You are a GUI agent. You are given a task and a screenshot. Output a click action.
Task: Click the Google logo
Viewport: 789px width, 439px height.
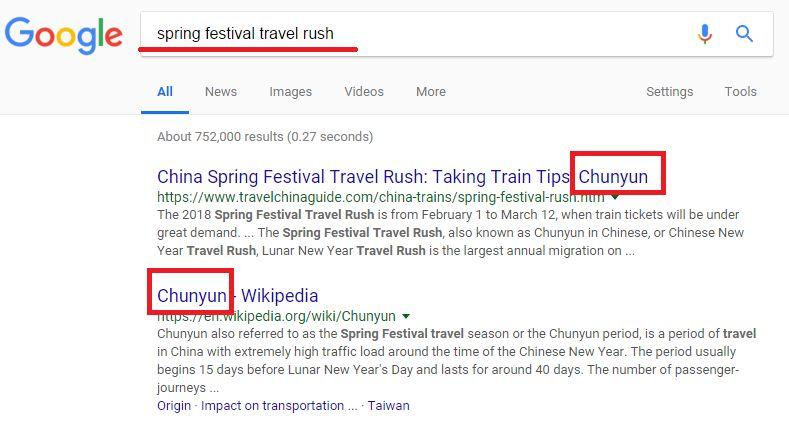(x=64, y=35)
